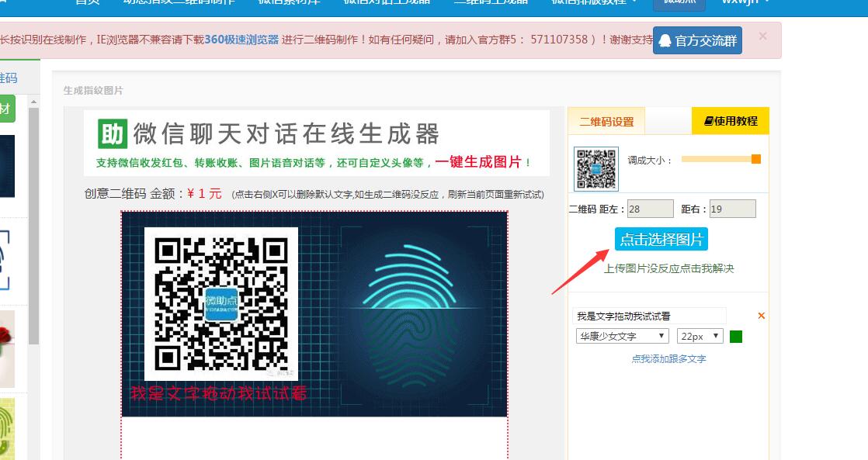Switch to the 二维码设置 tab
This screenshot has height=460, width=868.
[606, 121]
